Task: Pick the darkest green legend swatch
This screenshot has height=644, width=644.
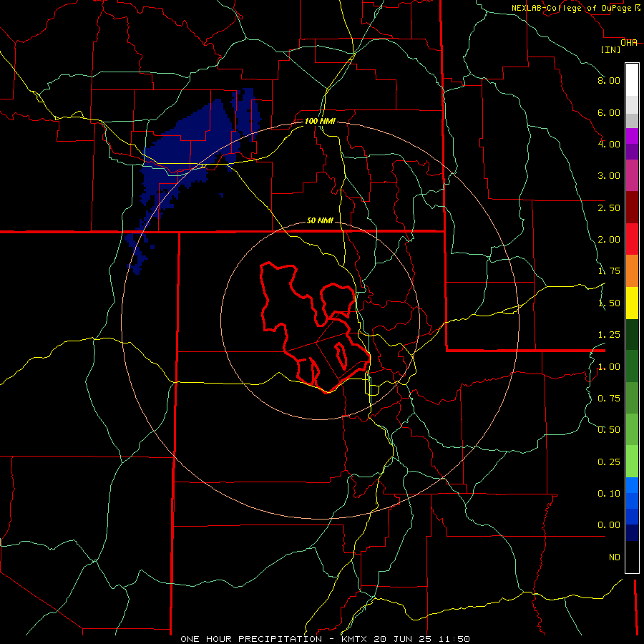Action: 632,335
